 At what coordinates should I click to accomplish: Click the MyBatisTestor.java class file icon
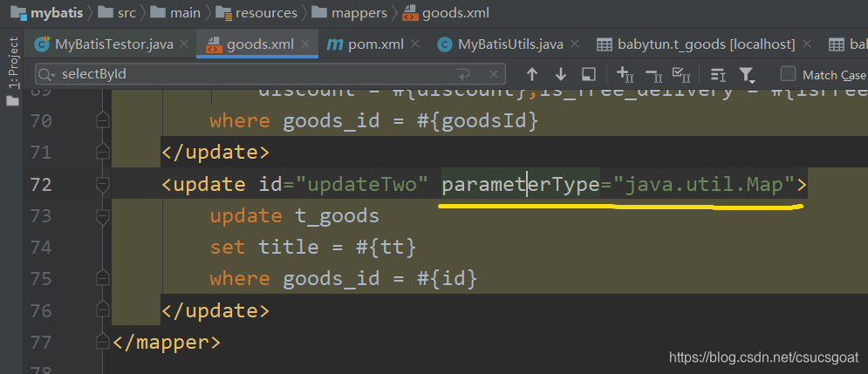(x=42, y=44)
